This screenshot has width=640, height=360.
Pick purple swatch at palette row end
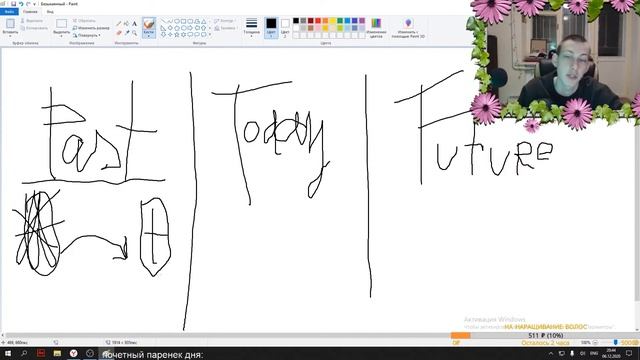click(x=362, y=20)
